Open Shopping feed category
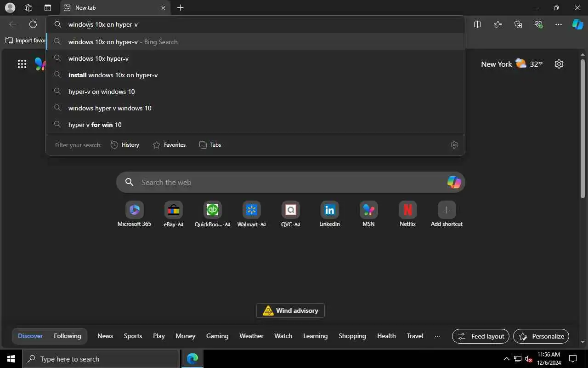 [352, 336]
